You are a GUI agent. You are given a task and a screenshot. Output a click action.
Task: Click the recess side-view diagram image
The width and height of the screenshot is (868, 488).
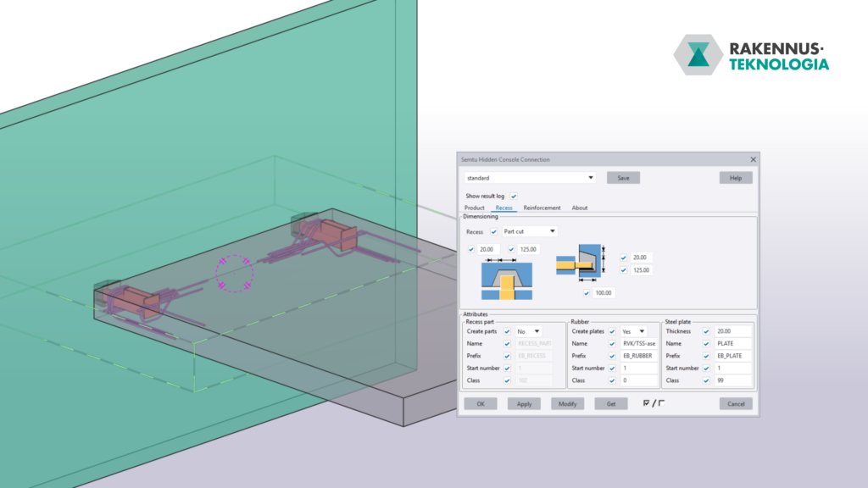point(579,263)
